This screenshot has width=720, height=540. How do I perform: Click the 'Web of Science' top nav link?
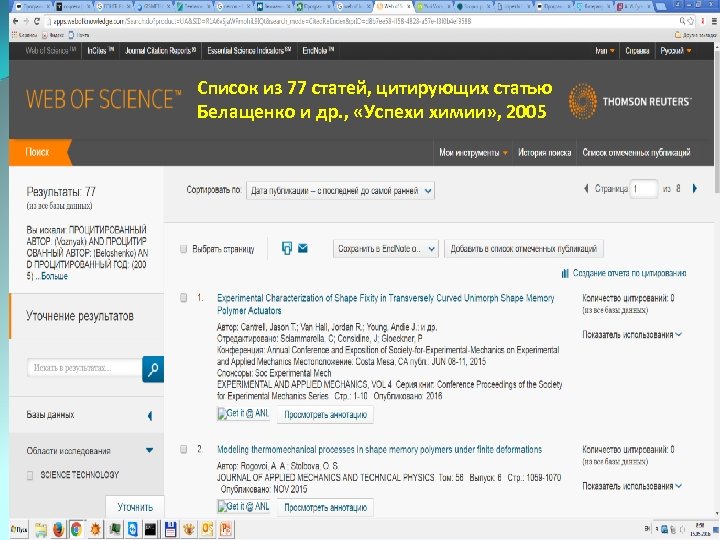[x=51, y=51]
